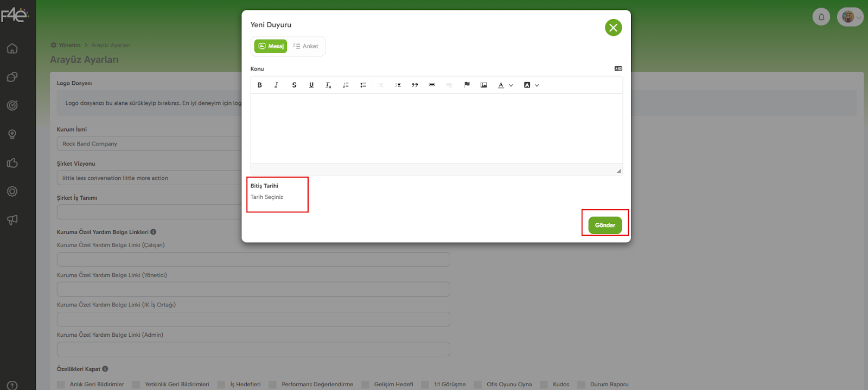Apply strikethrough formatting
Viewport: 868px width, 390px height.
(x=294, y=85)
